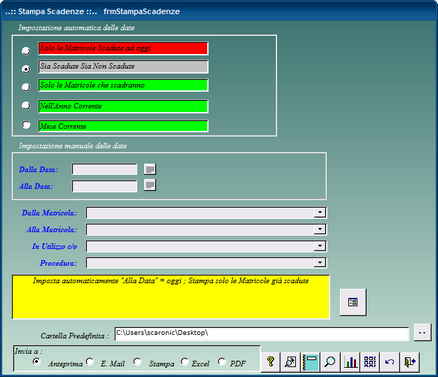Click the blue grid labels icon

coord(370,362)
